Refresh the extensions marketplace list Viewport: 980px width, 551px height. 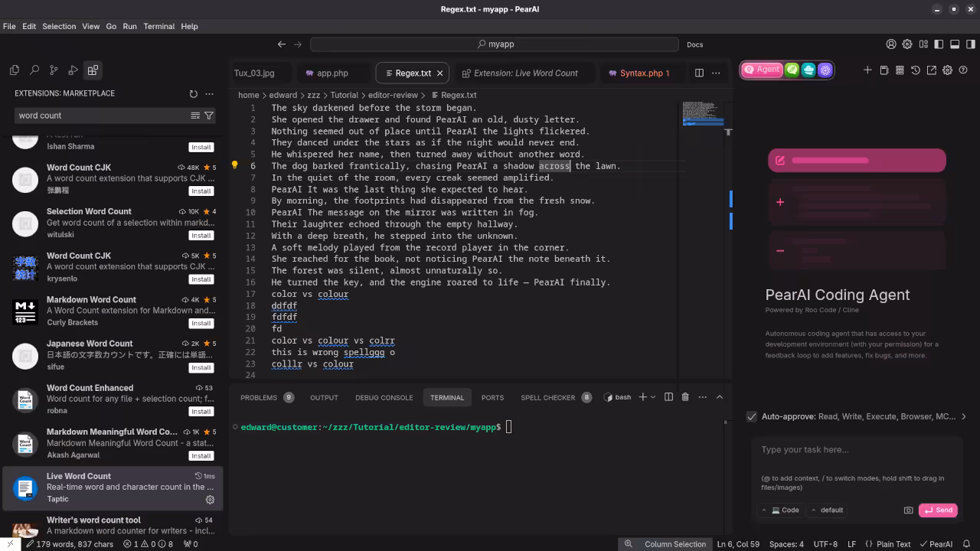coord(193,93)
